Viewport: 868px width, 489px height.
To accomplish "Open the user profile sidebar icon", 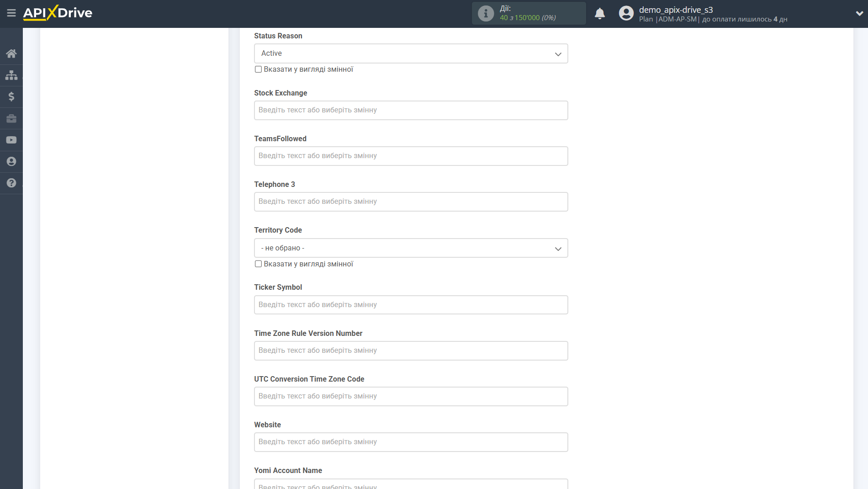I will [11, 161].
